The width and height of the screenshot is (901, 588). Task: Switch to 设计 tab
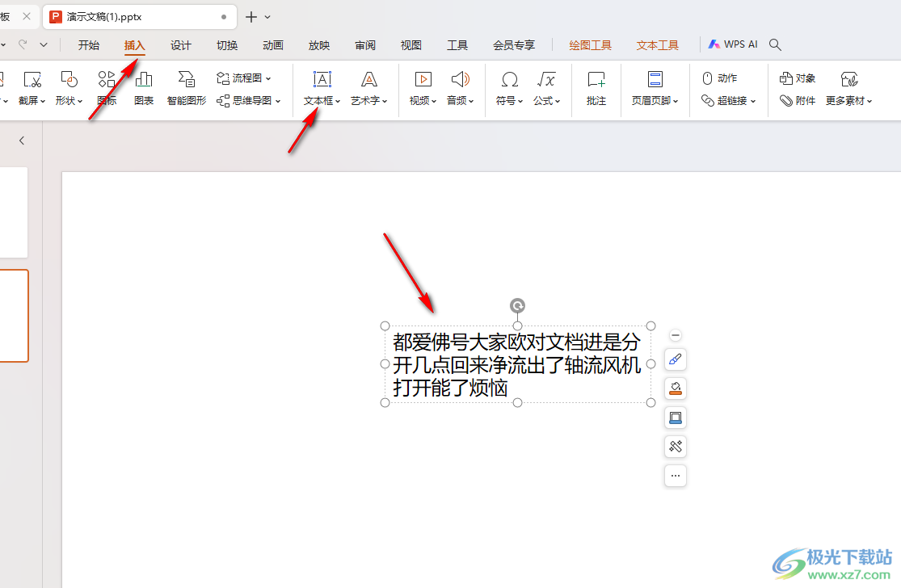pos(180,44)
